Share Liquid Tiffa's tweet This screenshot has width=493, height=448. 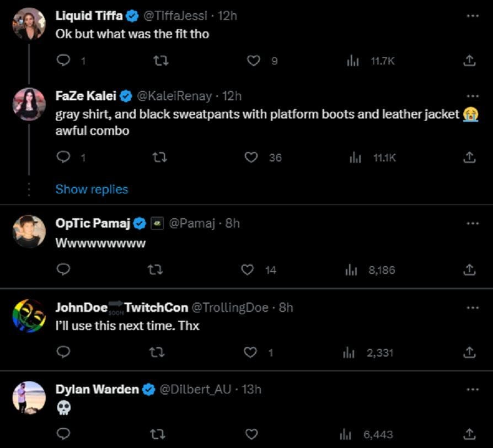[x=469, y=61]
